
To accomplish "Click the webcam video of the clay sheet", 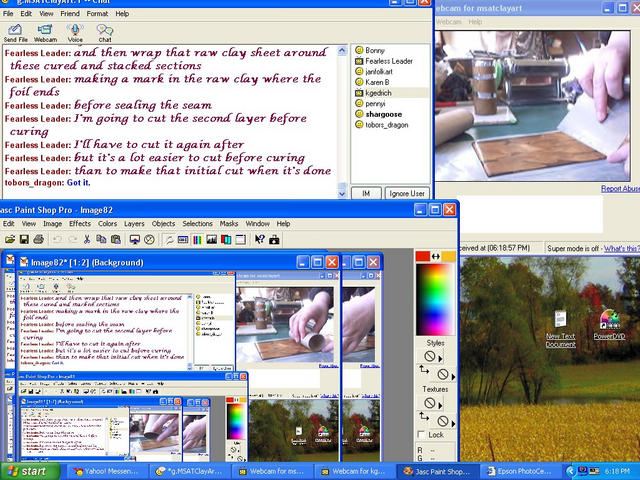I will pyautogui.click(x=533, y=106).
